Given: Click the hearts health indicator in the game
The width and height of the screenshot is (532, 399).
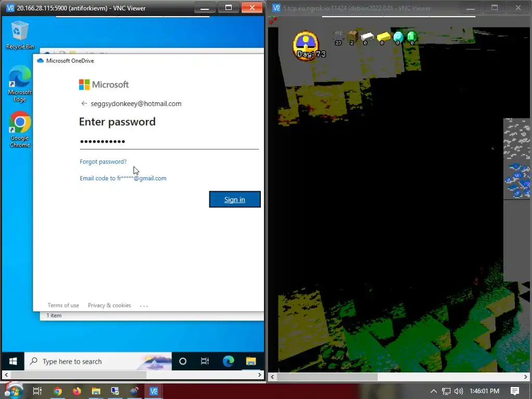Looking at the screenshot, I should [273, 21].
